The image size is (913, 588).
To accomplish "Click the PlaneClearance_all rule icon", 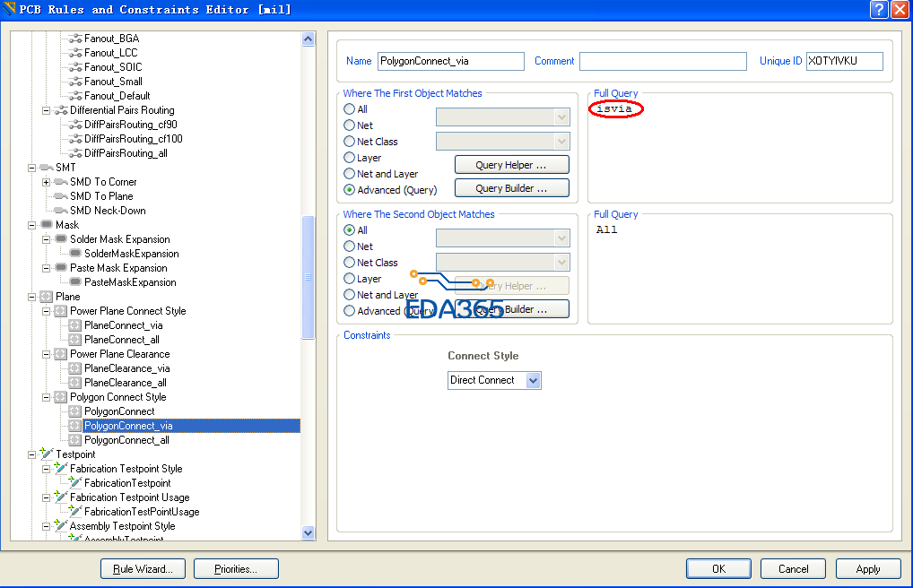I will (x=75, y=383).
